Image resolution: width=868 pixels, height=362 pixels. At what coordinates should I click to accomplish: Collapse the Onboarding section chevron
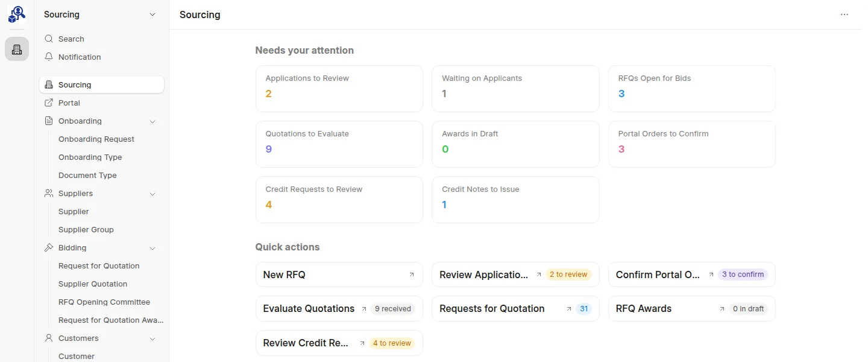point(153,121)
